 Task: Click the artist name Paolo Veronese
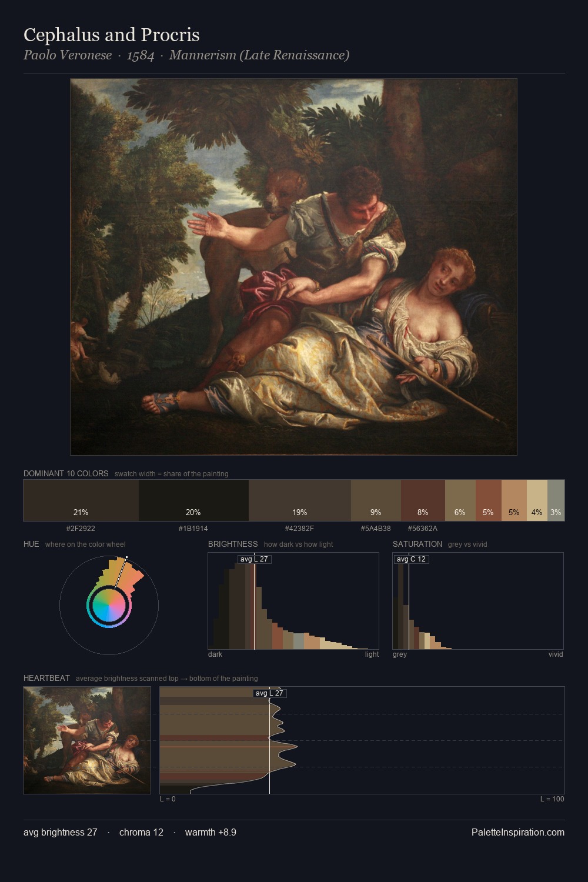(68, 55)
